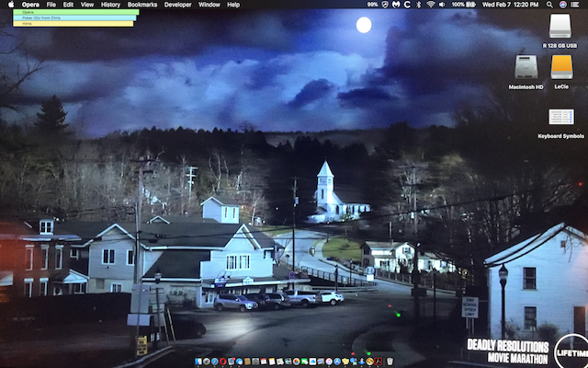Open the Apple menu

(x=11, y=5)
